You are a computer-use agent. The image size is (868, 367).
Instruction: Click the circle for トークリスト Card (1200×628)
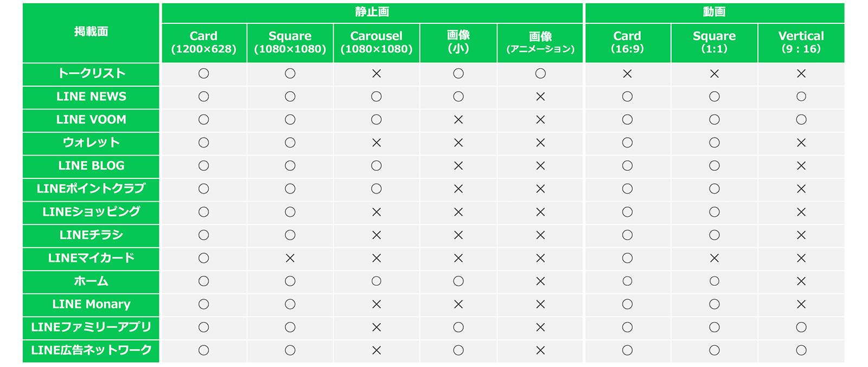pos(203,74)
